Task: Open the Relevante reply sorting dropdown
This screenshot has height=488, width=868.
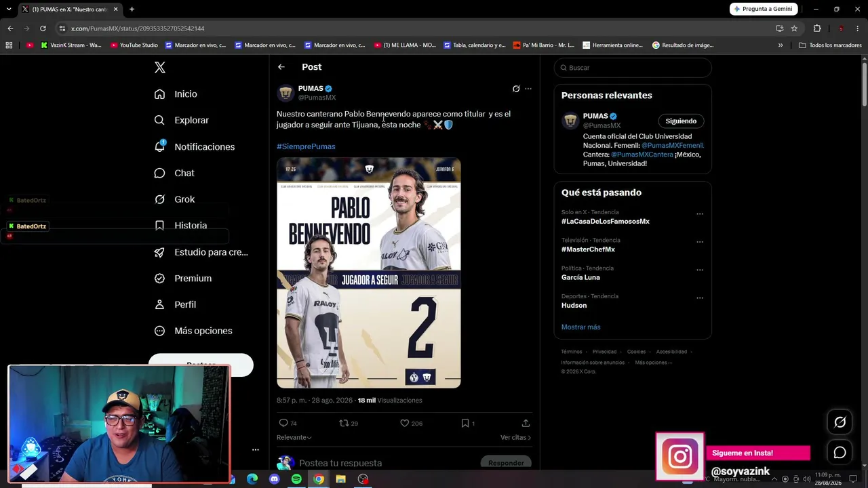Action: 294,438
